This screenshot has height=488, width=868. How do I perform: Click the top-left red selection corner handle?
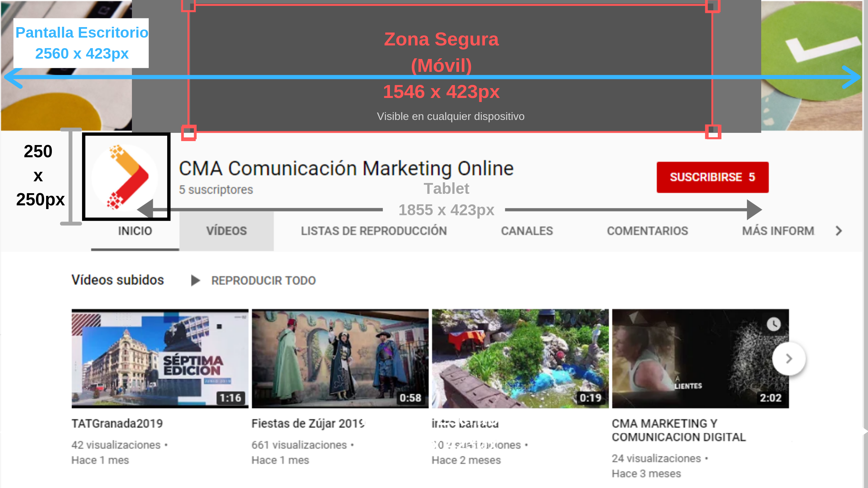189,6
